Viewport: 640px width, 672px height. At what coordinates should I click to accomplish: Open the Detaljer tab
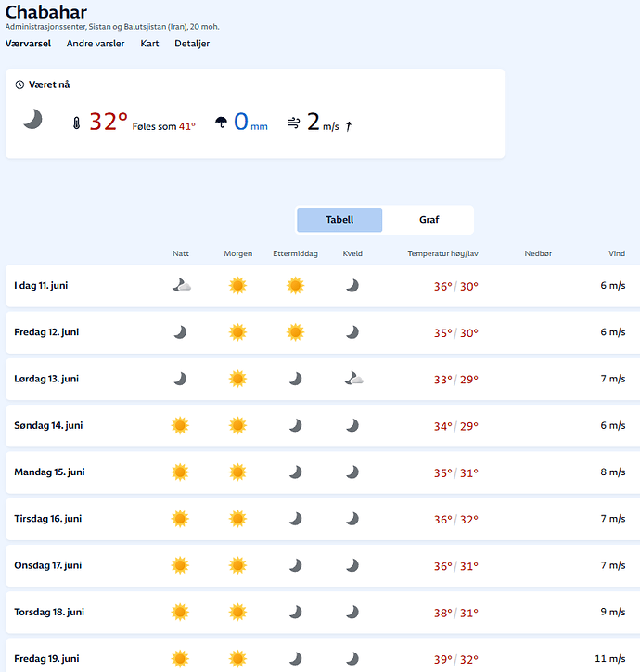[192, 44]
